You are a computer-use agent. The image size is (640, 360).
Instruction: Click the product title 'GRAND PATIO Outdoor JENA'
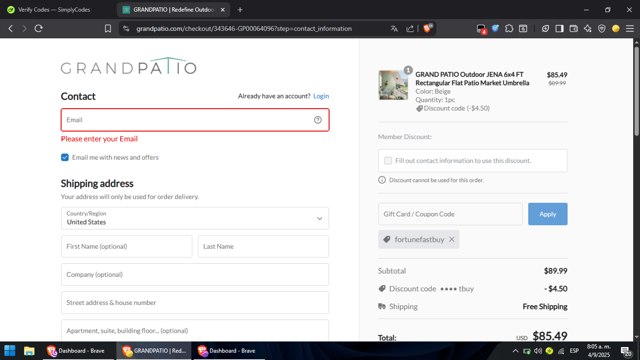coord(472,79)
